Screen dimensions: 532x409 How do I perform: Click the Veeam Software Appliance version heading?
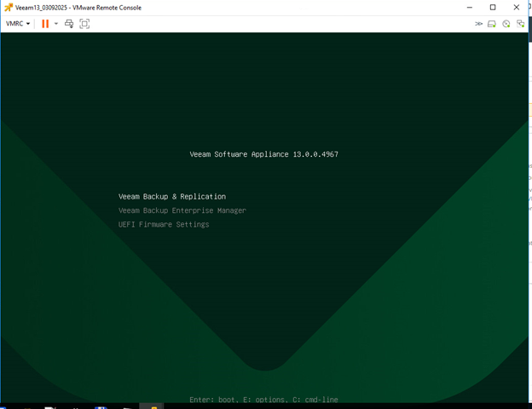coord(263,155)
